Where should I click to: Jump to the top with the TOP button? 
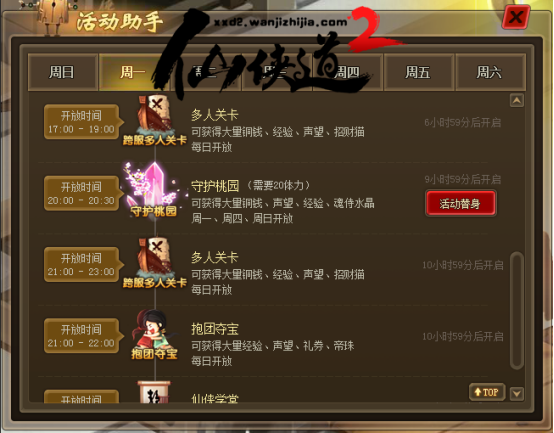[487, 392]
